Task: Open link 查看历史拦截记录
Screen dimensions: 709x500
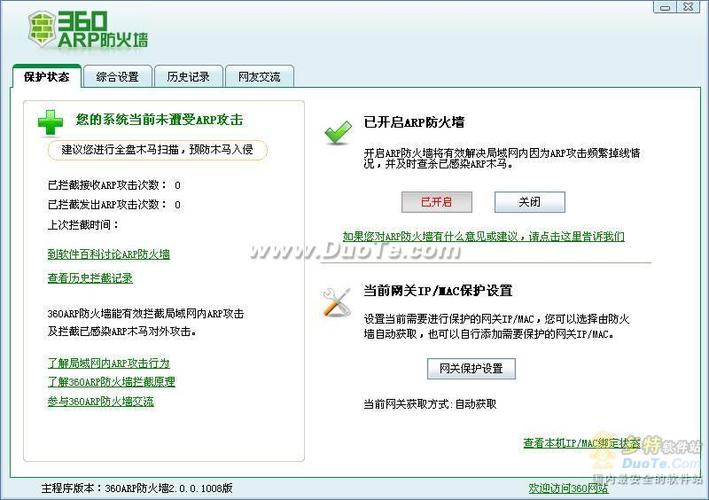Action: click(90, 278)
